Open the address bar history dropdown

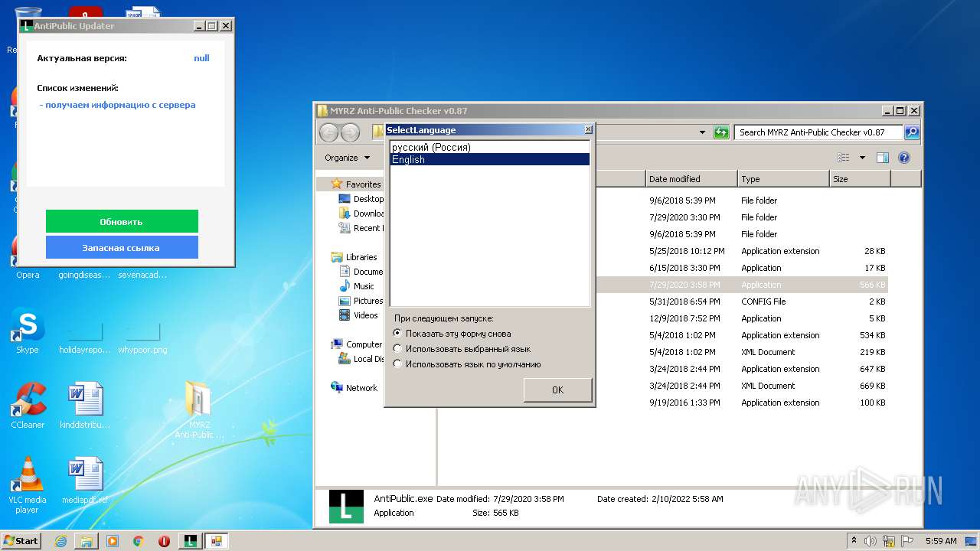(703, 132)
